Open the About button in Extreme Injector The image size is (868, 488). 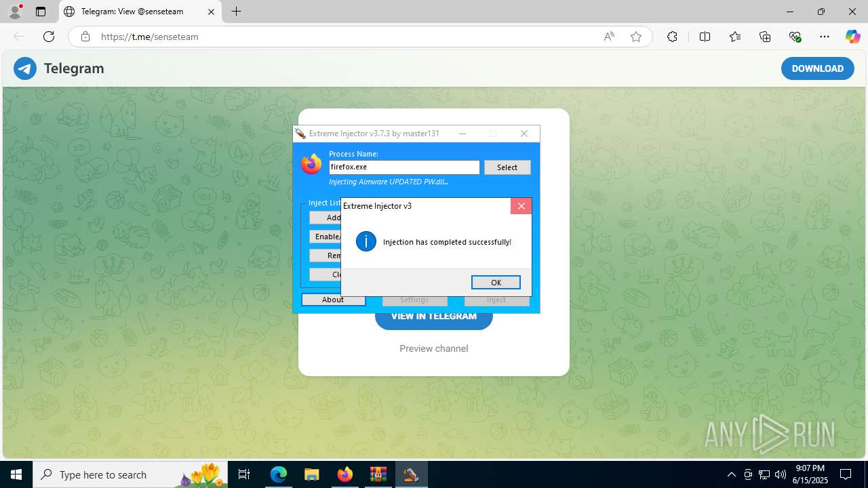point(333,300)
